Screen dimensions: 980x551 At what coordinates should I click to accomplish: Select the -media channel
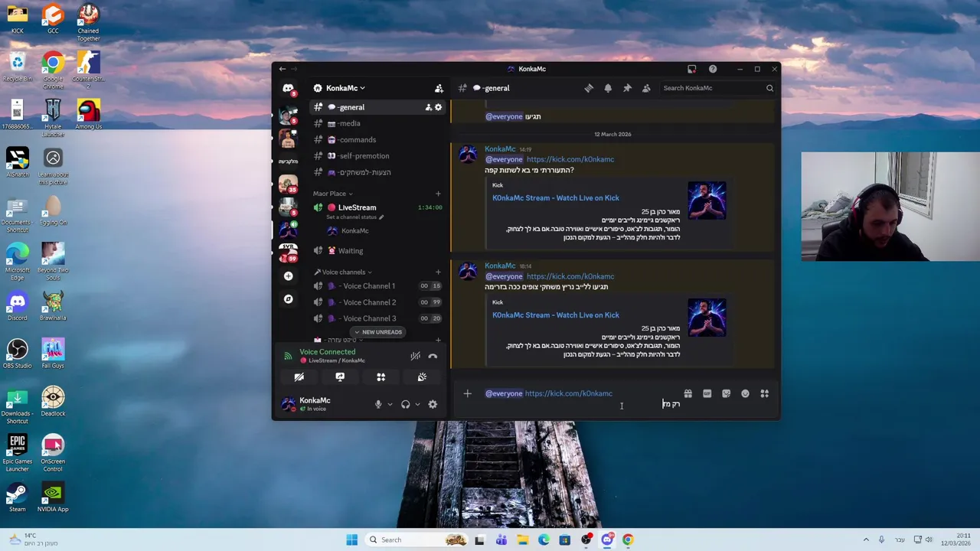[377, 123]
